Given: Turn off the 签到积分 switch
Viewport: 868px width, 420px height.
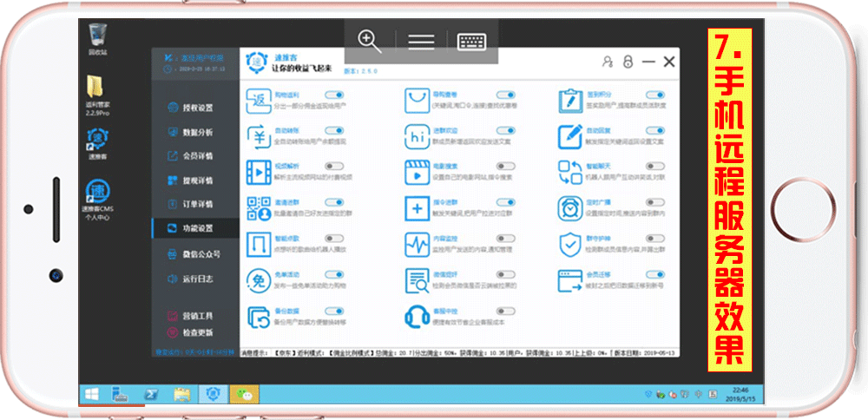Looking at the screenshot, I should tap(655, 95).
